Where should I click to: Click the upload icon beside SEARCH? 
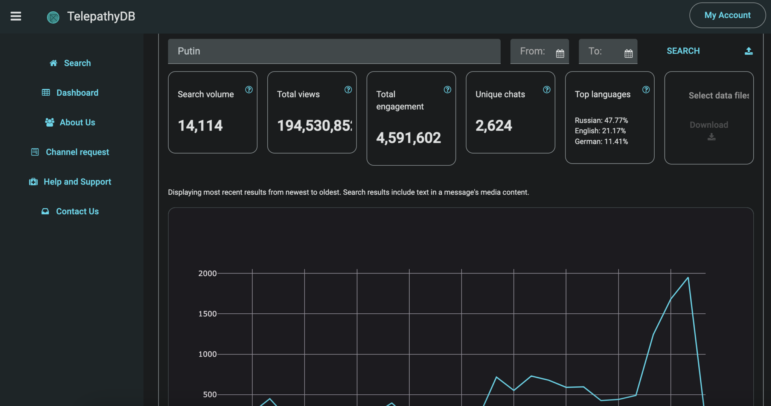[748, 51]
